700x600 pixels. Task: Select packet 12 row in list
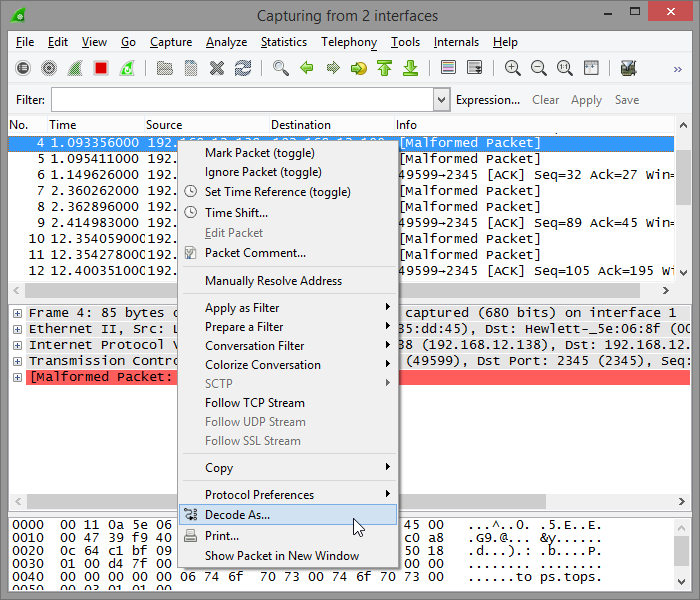click(341, 271)
